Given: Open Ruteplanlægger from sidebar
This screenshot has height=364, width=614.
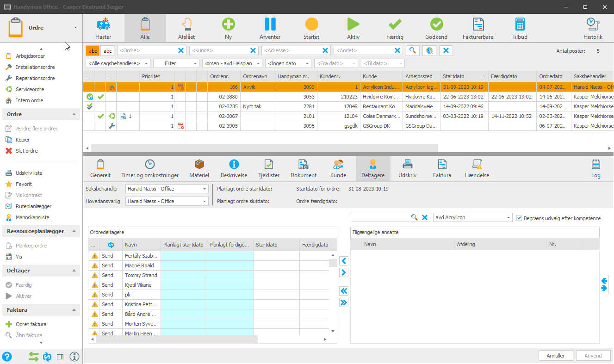Looking at the screenshot, I should pos(33,206).
